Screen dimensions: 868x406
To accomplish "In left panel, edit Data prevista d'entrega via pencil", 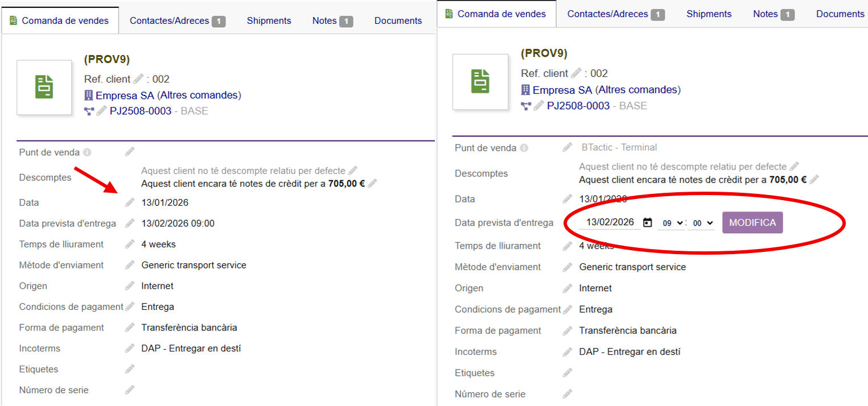I will click(130, 223).
